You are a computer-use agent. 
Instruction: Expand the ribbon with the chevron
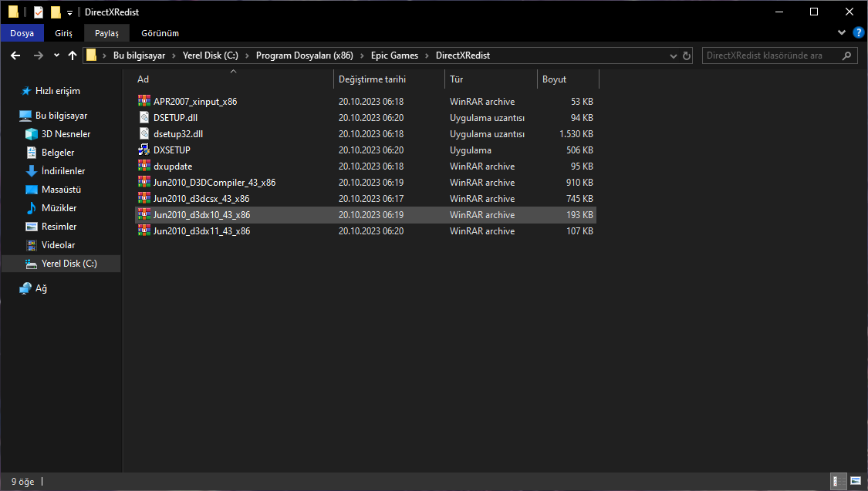pyautogui.click(x=842, y=32)
